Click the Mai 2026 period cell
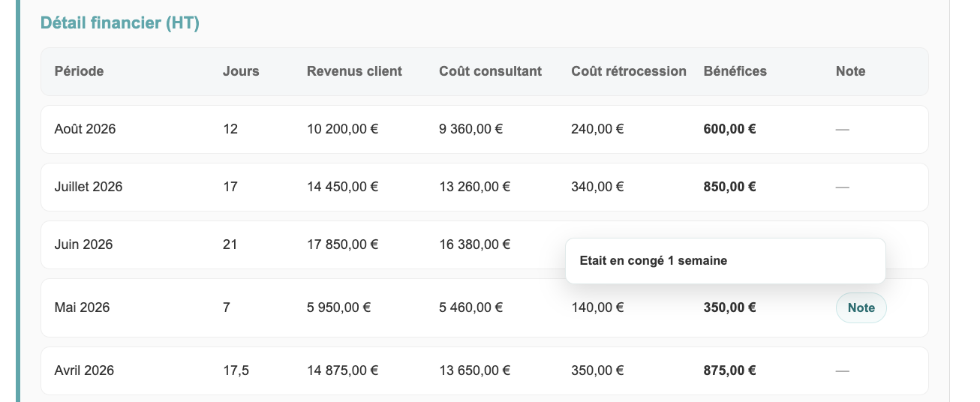 (x=82, y=307)
